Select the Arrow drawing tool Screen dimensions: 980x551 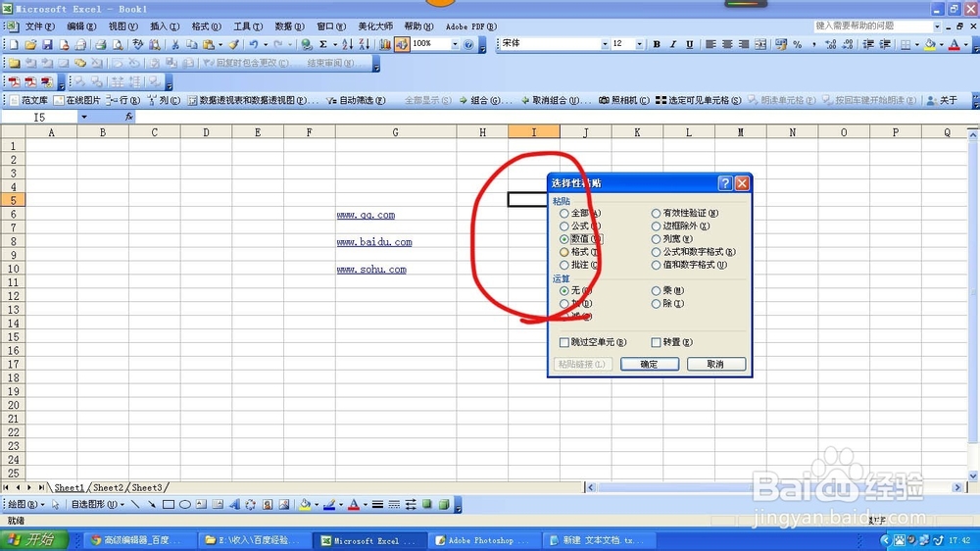[x=152, y=505]
